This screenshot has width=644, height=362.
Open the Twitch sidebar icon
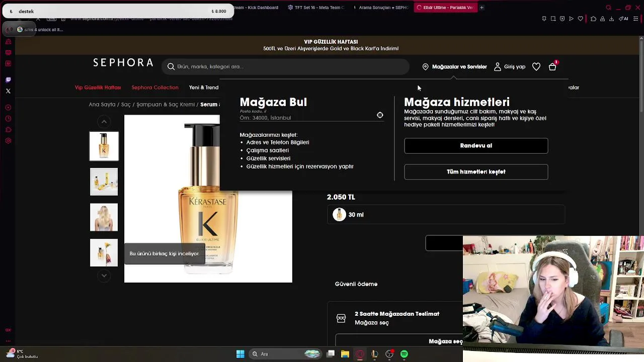tap(8, 79)
